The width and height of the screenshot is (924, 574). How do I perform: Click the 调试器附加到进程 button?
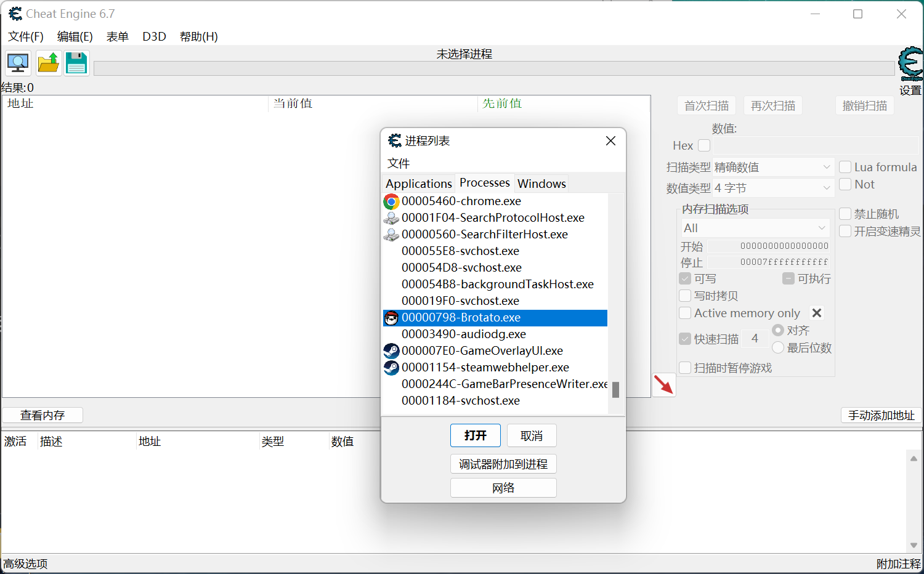tap(503, 464)
